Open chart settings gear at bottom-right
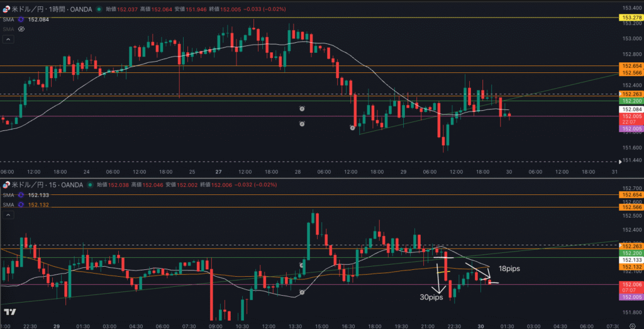 (x=631, y=325)
